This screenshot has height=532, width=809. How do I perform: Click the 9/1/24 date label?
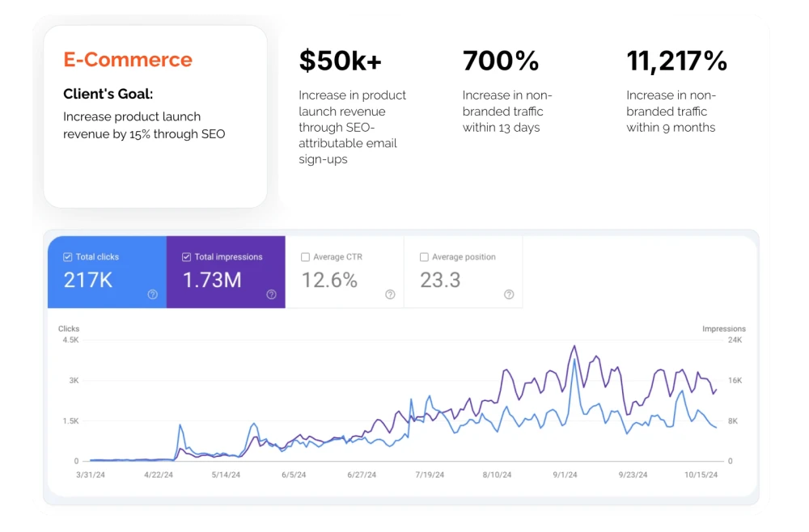pyautogui.click(x=565, y=475)
